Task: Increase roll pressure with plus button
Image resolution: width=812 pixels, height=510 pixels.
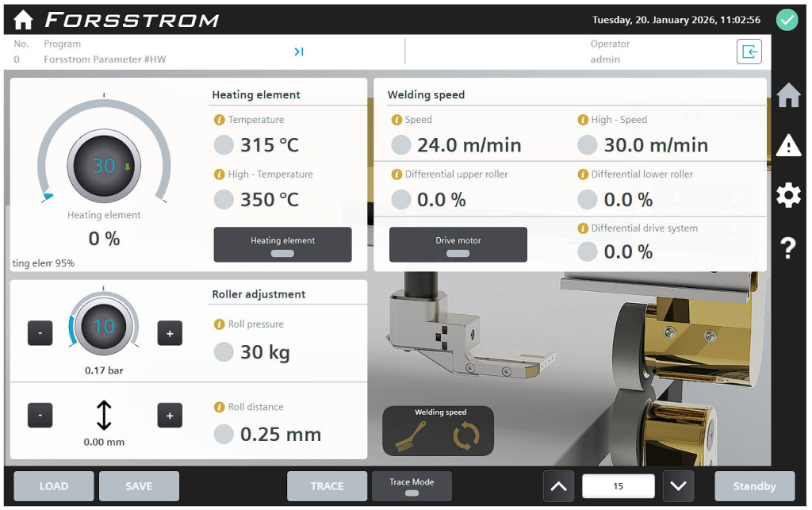Action: 170,334
